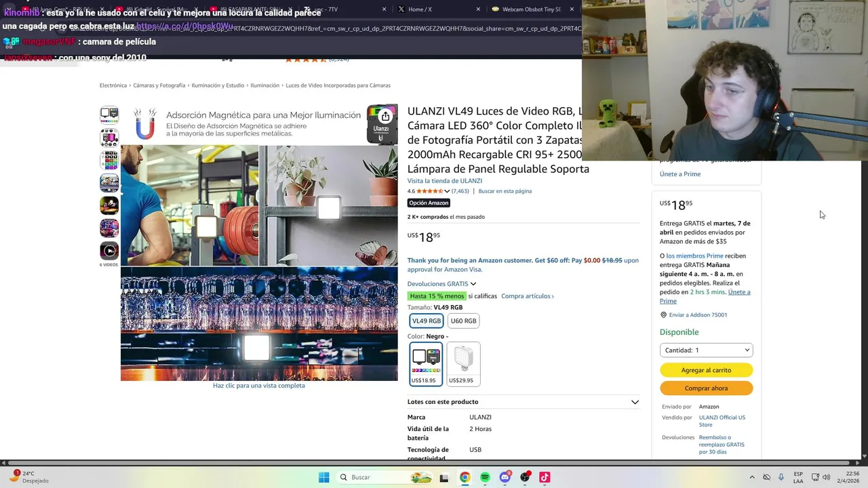Open the Cantidad quantity dropdown
This screenshot has width=868, height=488.
coord(706,350)
